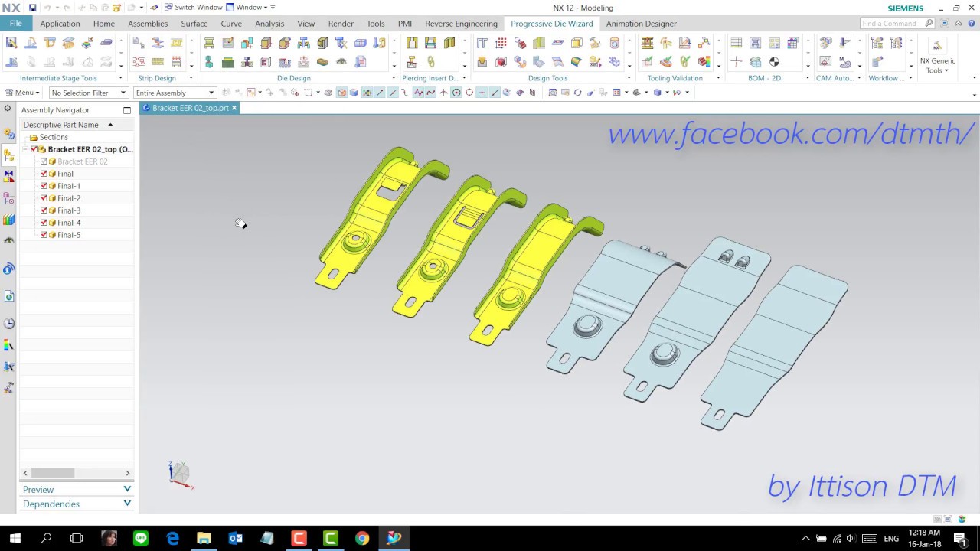
Task: Open the Menu dropdown button
Action: 21,93
